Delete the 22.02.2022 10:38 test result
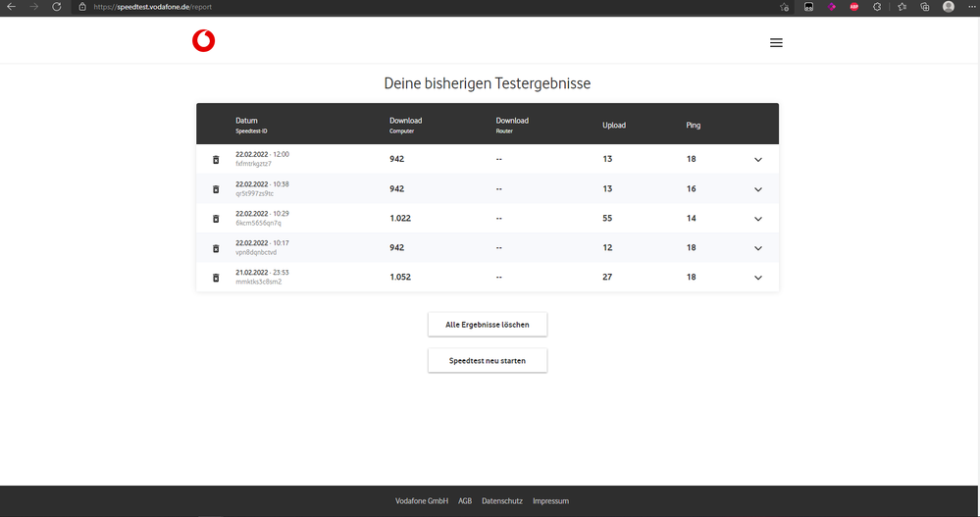 216,188
